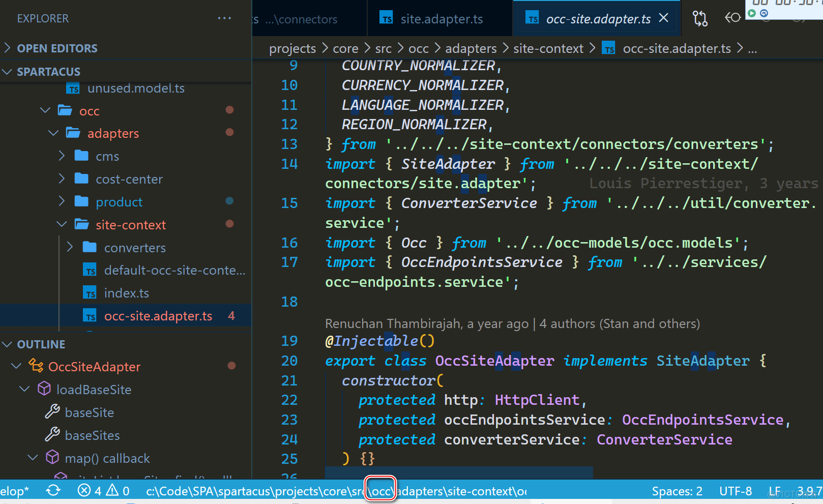Collapse the site-context folder
The width and height of the screenshot is (823, 504).
point(62,224)
